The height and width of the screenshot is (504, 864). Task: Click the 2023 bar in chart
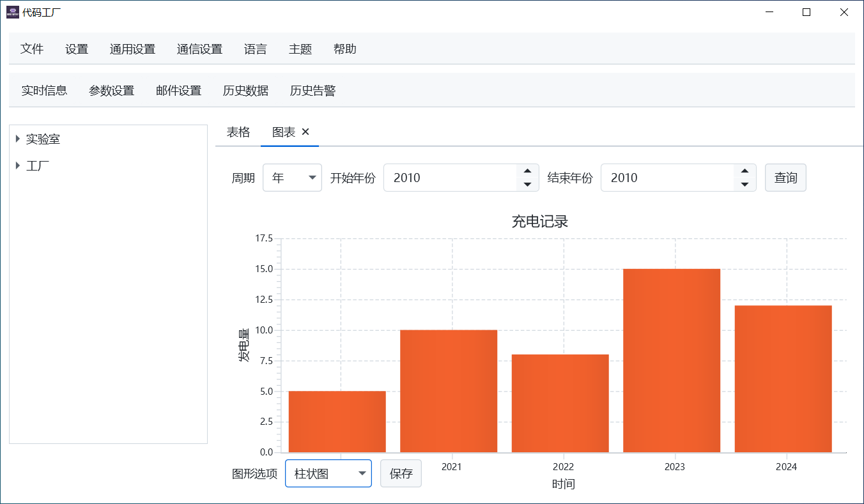[672, 360]
